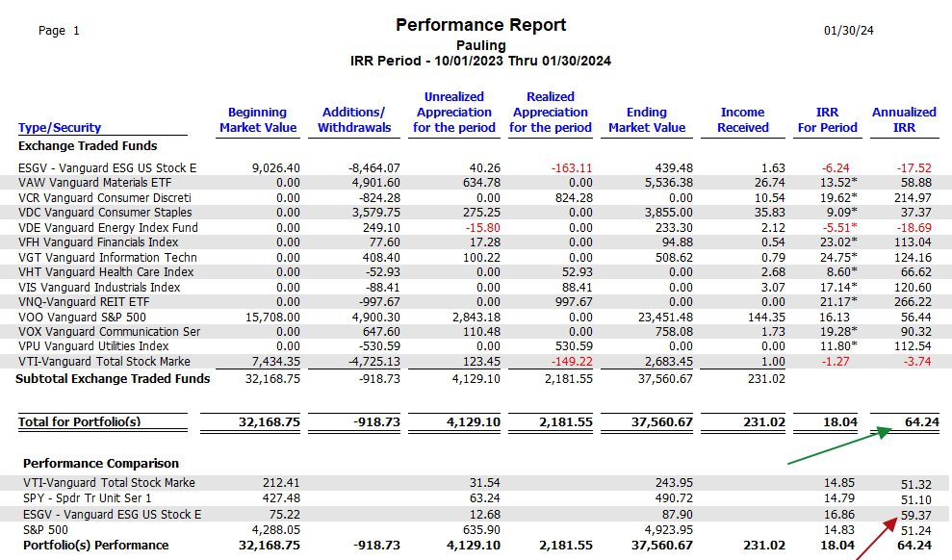Screen dimensions: 952x560
Task: Select the VOX Vanguard Communication Ser row
Action: (476, 331)
